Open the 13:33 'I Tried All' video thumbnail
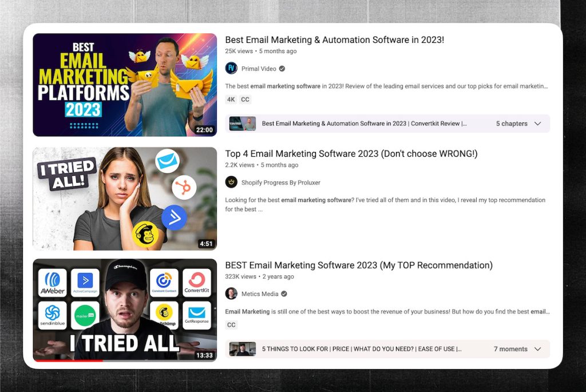The width and height of the screenshot is (586, 392). [125, 310]
